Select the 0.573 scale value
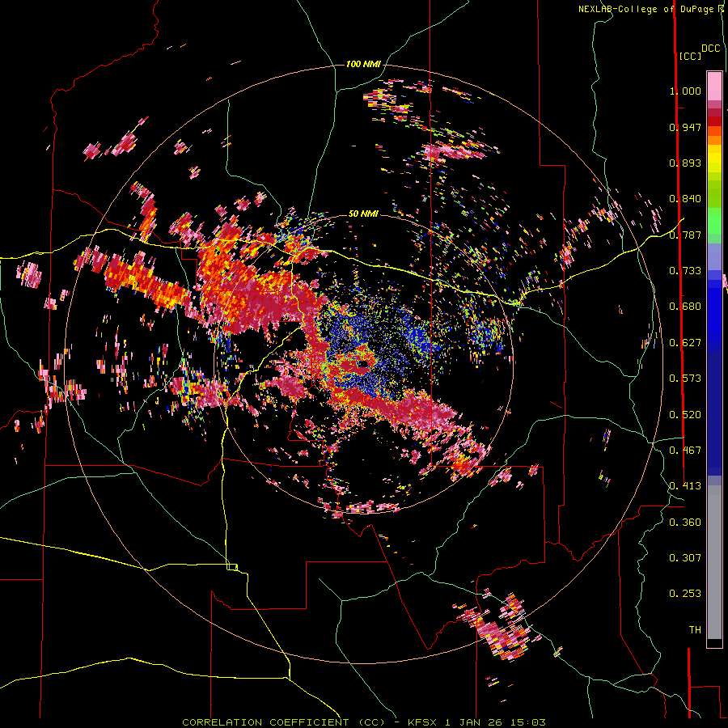The width and height of the screenshot is (728, 728). click(685, 379)
